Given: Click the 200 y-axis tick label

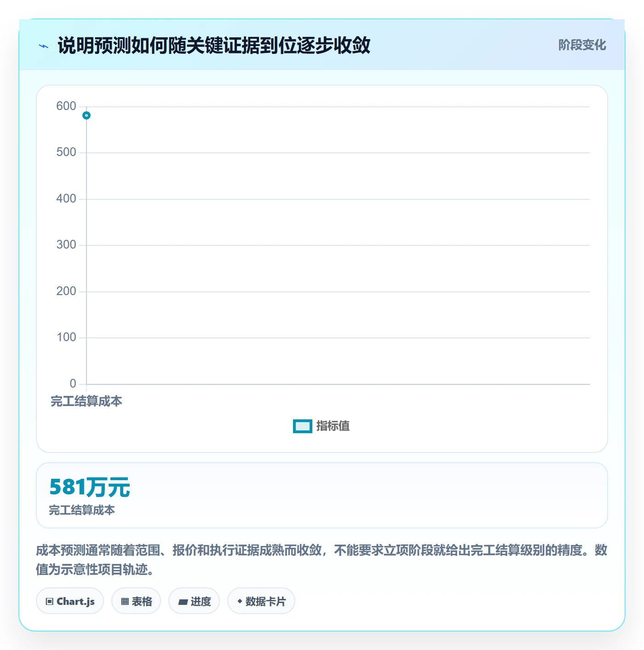Looking at the screenshot, I should point(66,291).
